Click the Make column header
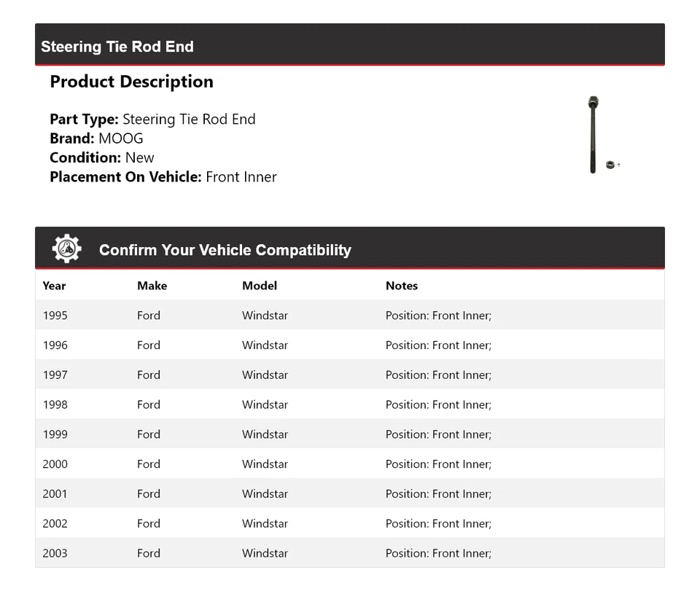The width and height of the screenshot is (700, 591). coord(152,286)
